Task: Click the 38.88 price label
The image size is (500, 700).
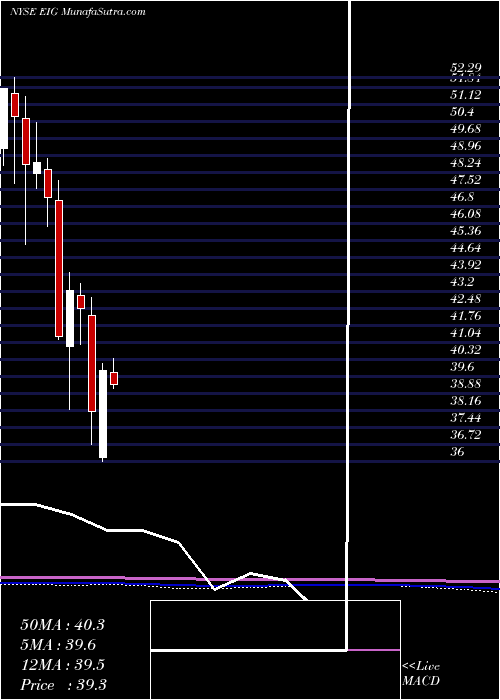Action: [x=466, y=383]
